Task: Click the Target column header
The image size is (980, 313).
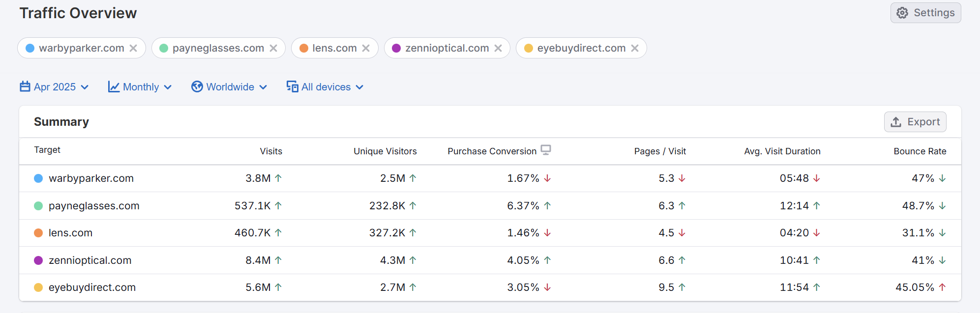Action: 47,150
